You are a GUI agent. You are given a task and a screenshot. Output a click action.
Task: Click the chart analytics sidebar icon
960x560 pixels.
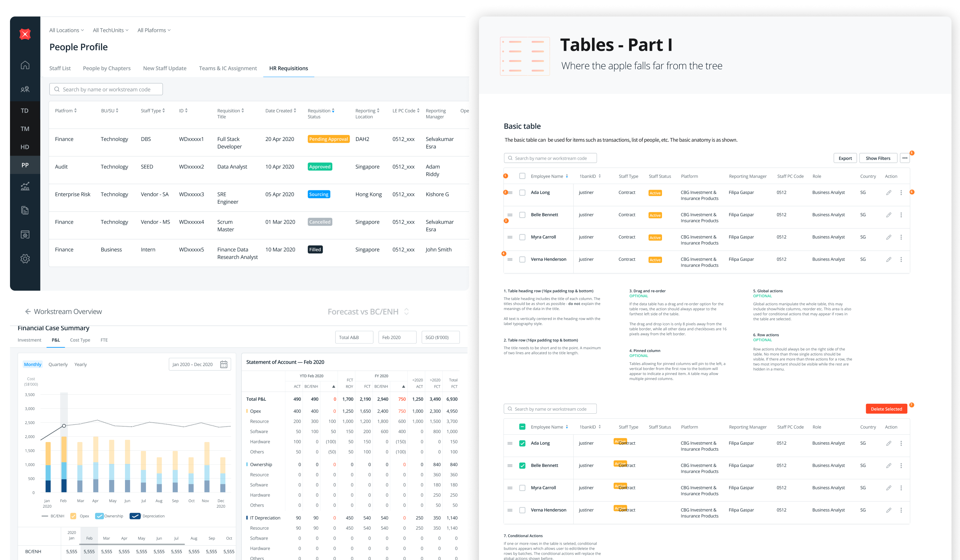[25, 186]
